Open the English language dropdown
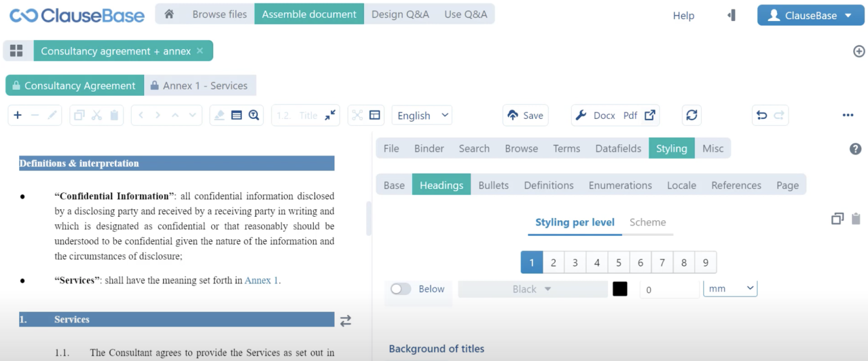The height and width of the screenshot is (361, 868). 422,115
